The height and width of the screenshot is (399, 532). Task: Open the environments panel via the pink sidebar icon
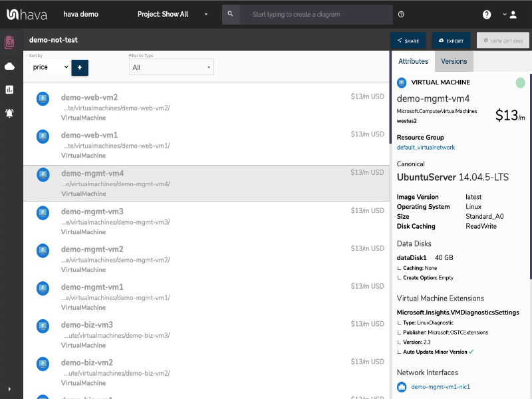coord(9,41)
